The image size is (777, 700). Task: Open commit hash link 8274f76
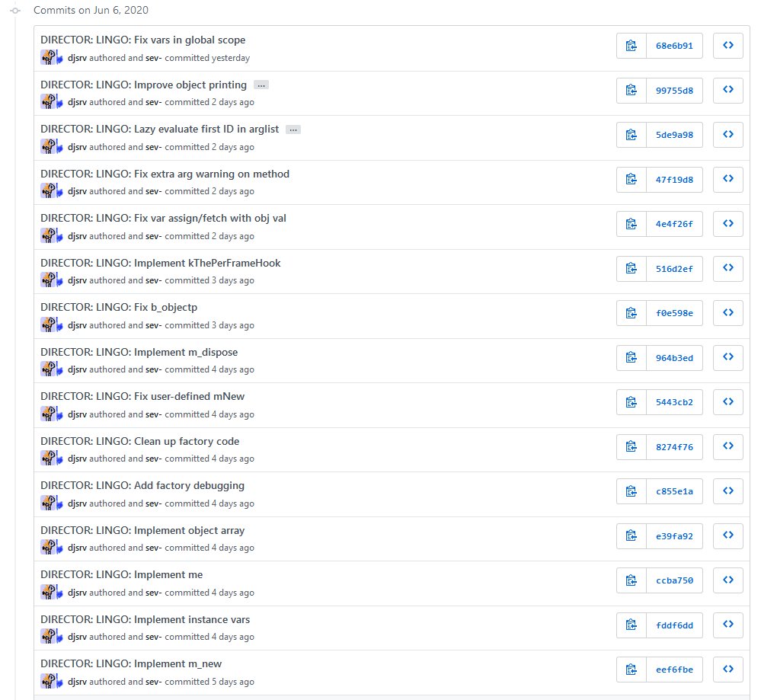click(674, 447)
